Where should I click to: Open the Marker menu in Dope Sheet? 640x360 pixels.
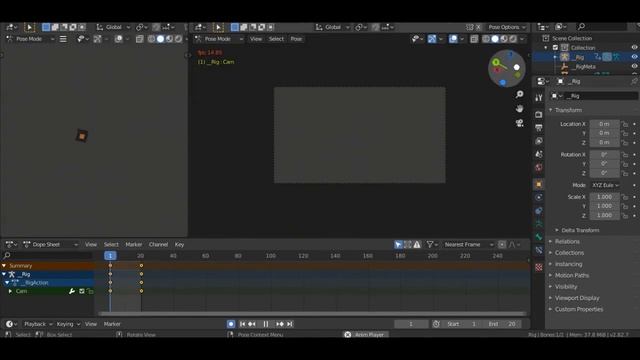click(x=133, y=244)
